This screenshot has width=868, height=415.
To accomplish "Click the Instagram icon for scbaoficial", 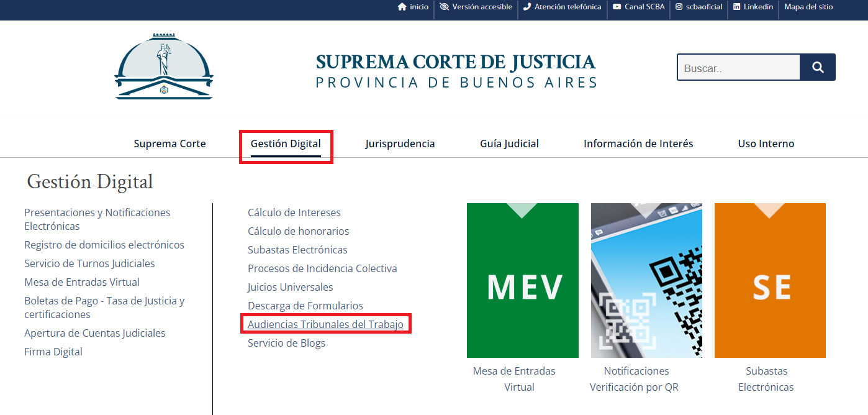I will pyautogui.click(x=679, y=7).
